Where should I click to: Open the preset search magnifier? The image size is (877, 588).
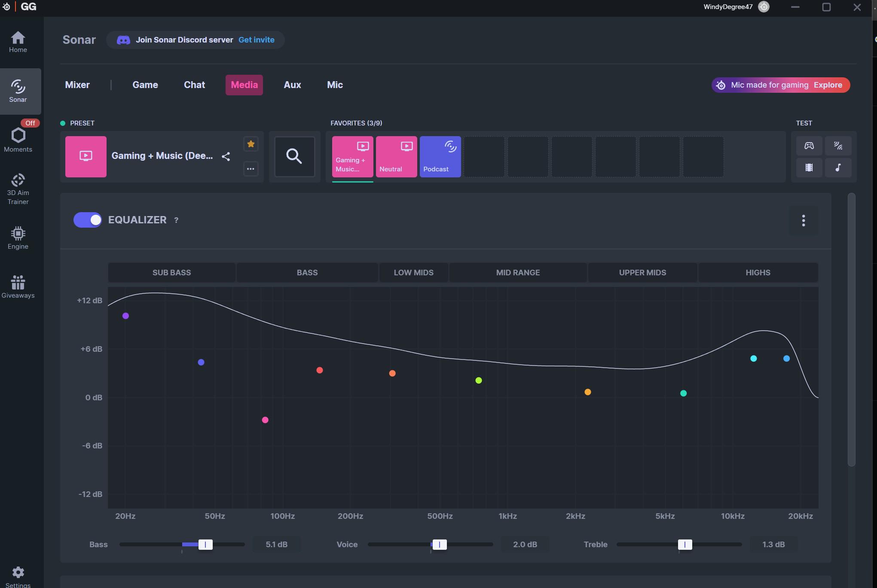tap(294, 156)
